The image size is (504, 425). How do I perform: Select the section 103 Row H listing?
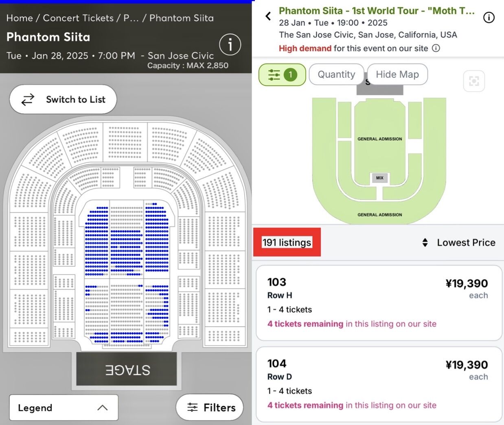pyautogui.click(x=379, y=303)
